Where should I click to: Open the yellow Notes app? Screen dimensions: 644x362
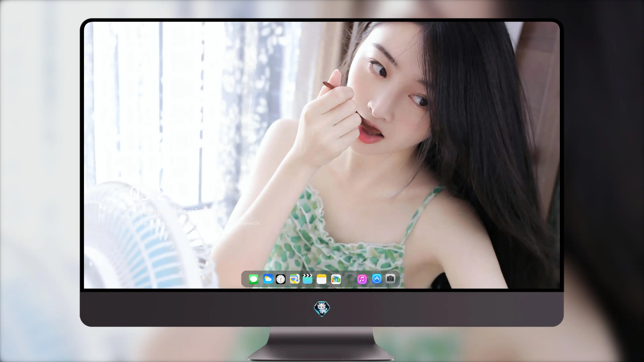[x=321, y=279]
